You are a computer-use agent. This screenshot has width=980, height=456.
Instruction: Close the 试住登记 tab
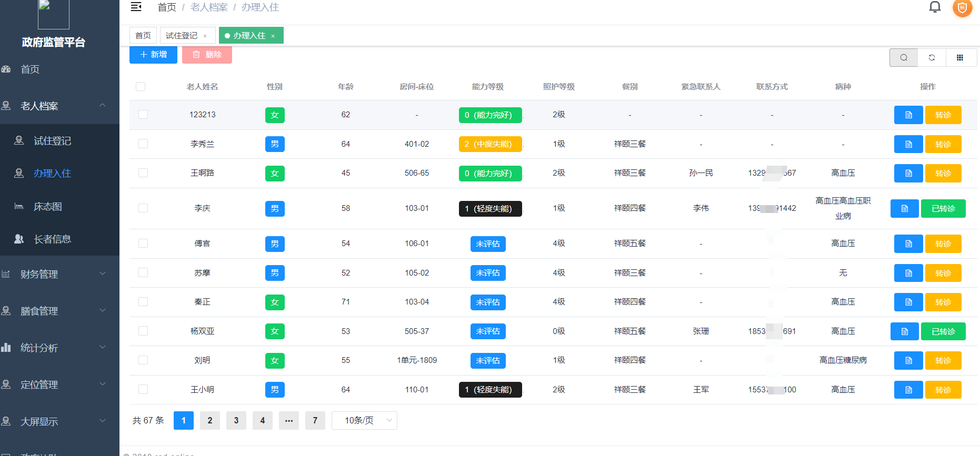pos(205,36)
